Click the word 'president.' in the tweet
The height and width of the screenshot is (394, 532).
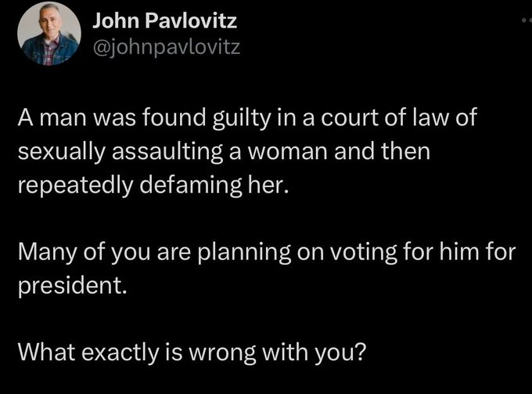click(x=72, y=285)
